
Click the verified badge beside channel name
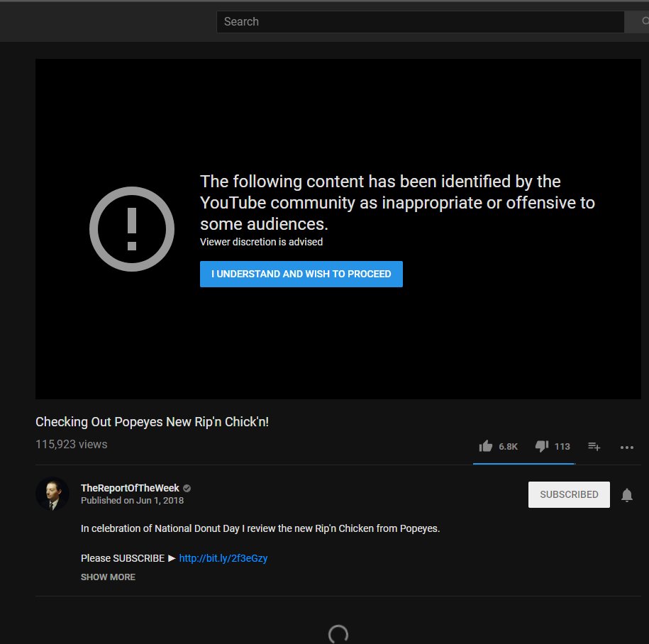pos(187,488)
